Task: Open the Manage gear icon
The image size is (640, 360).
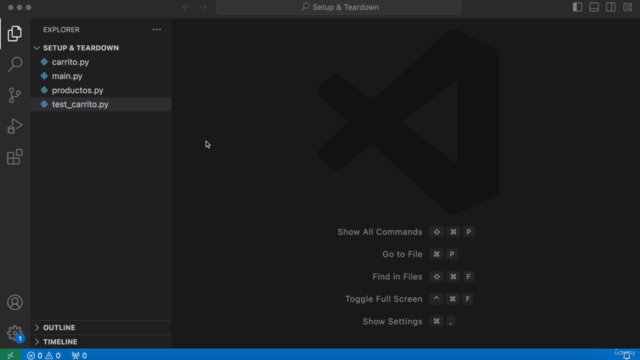Action: [15, 333]
